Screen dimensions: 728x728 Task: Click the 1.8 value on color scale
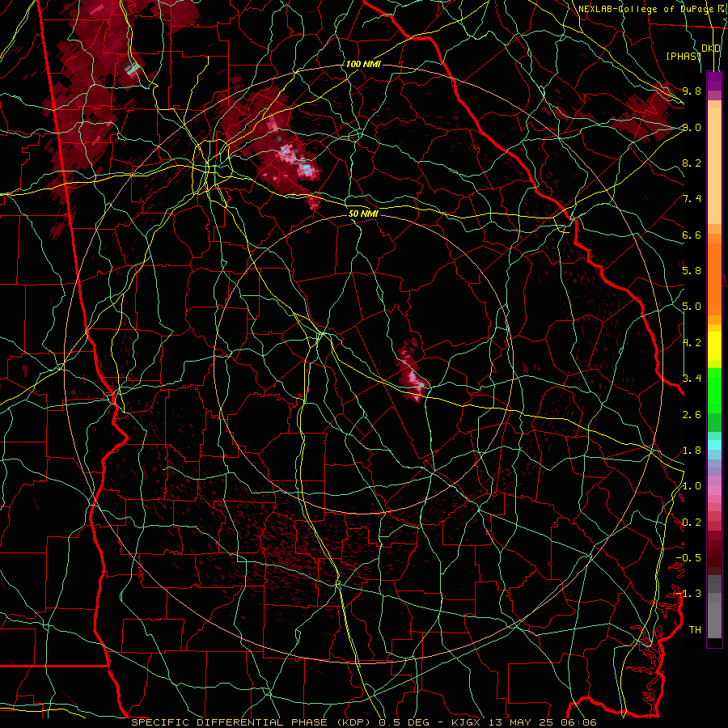[692, 451]
